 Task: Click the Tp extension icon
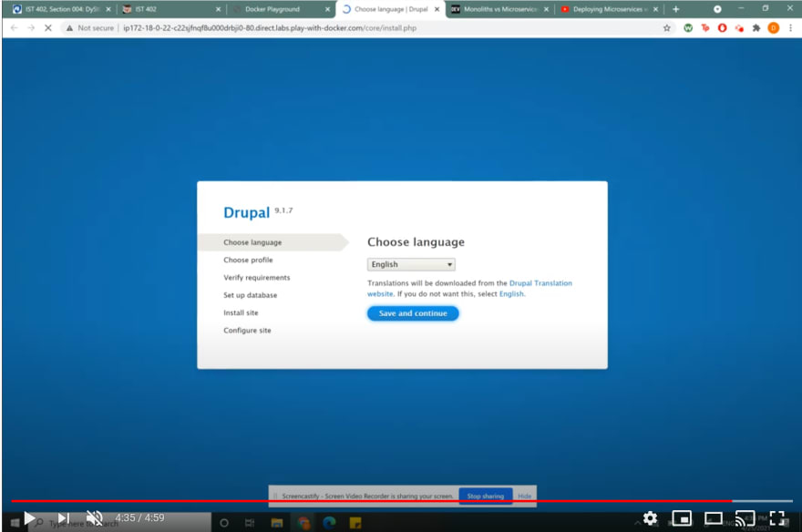click(x=705, y=28)
